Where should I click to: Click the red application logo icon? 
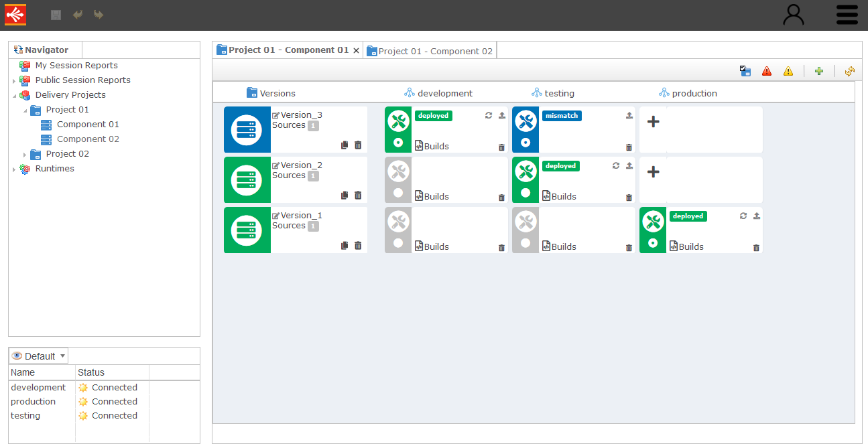[15, 14]
